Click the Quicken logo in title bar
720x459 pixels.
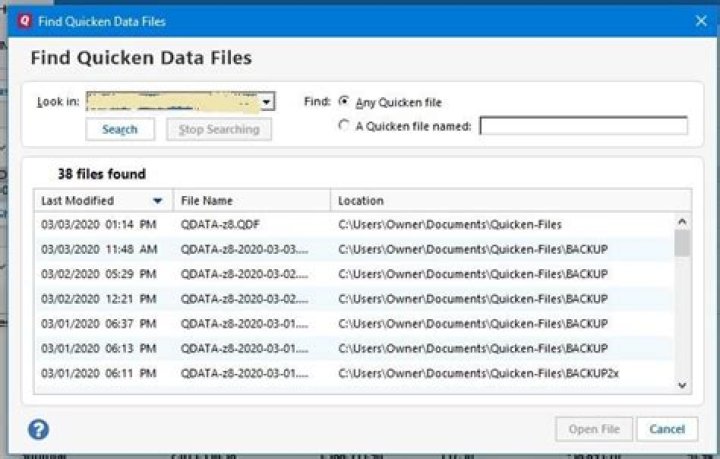pyautogui.click(x=24, y=21)
